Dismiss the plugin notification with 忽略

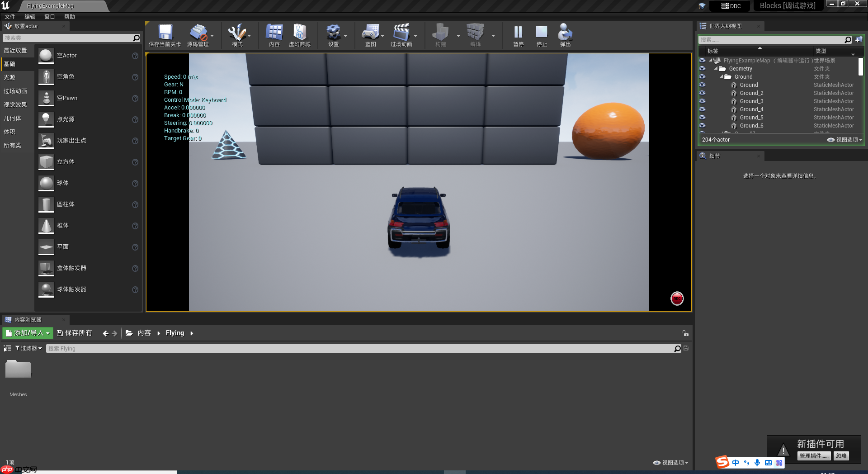click(841, 456)
